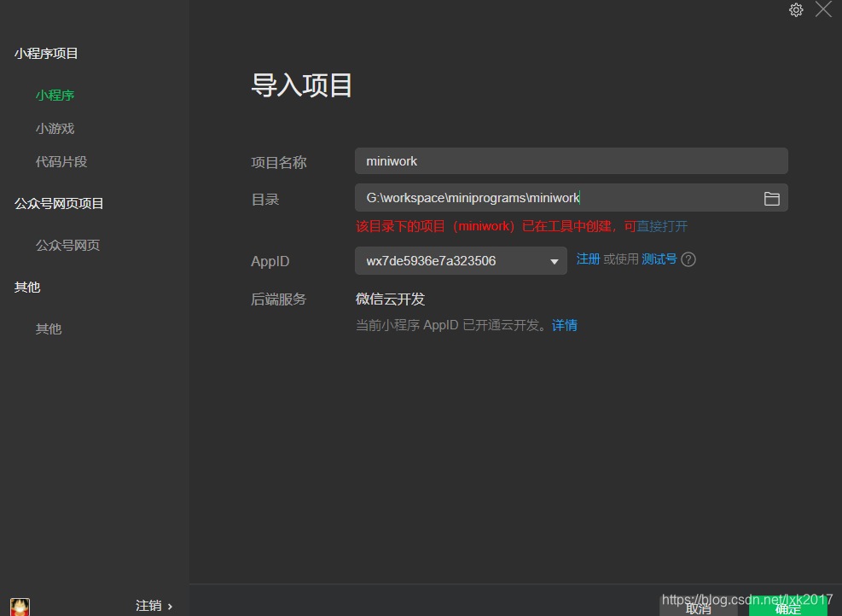Expand the AppID dropdown arrow
Image resolution: width=842 pixels, height=616 pixels.
[555, 262]
